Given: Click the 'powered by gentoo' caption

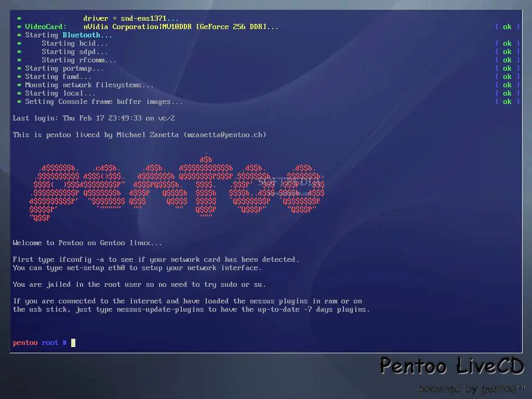Looking at the screenshot, I should click(473, 388).
